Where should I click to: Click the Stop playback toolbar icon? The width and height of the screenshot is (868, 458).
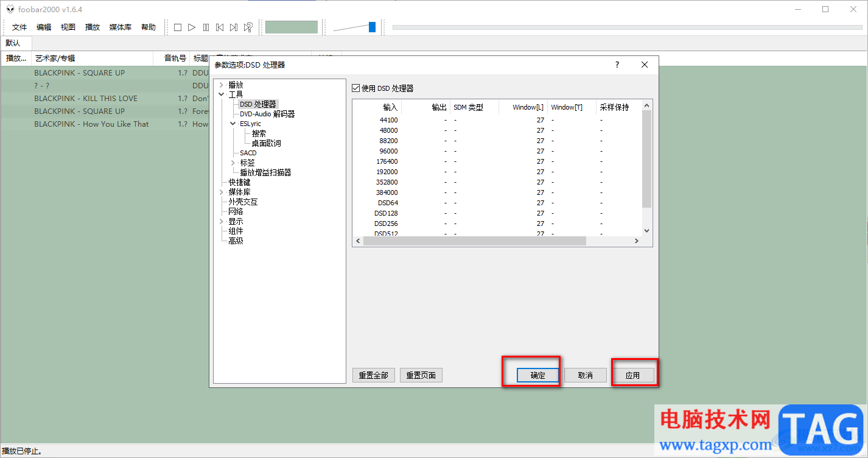tap(178, 27)
